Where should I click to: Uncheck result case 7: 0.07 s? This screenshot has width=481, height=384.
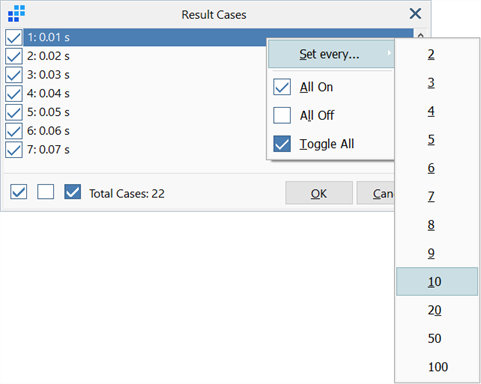point(14,149)
